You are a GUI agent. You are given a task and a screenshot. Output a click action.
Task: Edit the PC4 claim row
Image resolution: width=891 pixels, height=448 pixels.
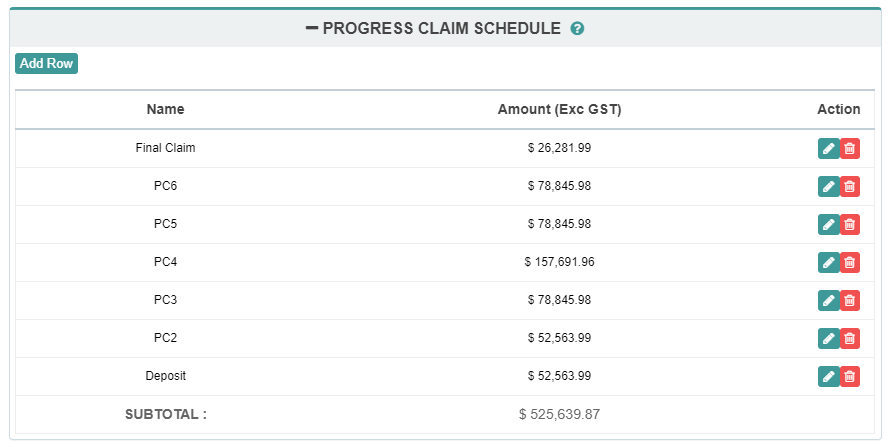click(828, 262)
